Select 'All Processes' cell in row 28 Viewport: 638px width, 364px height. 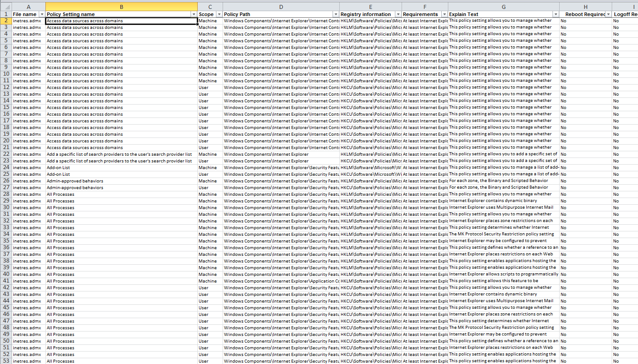pos(122,194)
